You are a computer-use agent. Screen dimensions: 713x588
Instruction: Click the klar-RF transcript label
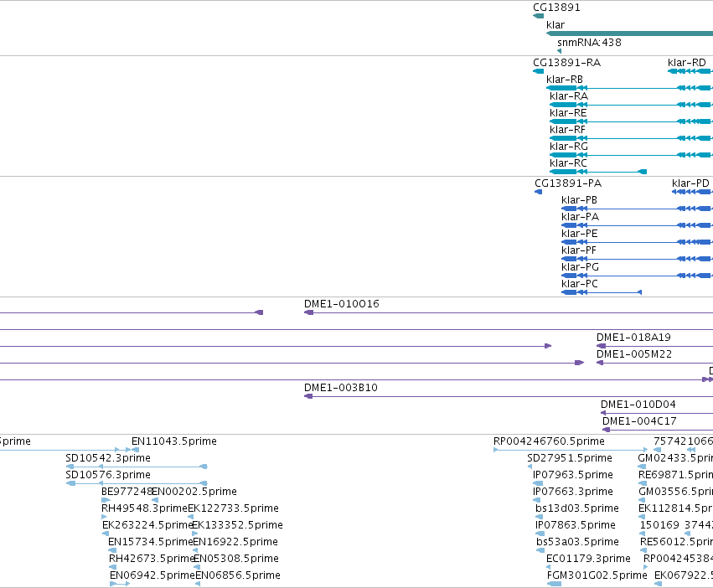tap(567, 130)
